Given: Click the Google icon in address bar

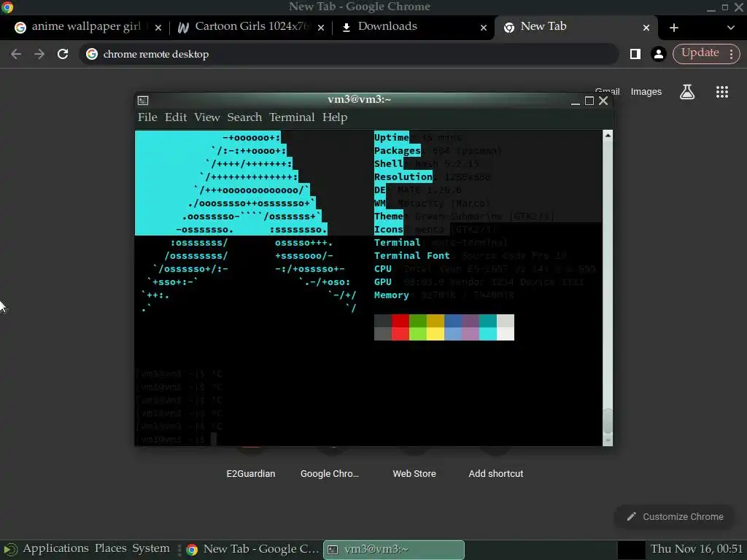Looking at the screenshot, I should click(91, 54).
